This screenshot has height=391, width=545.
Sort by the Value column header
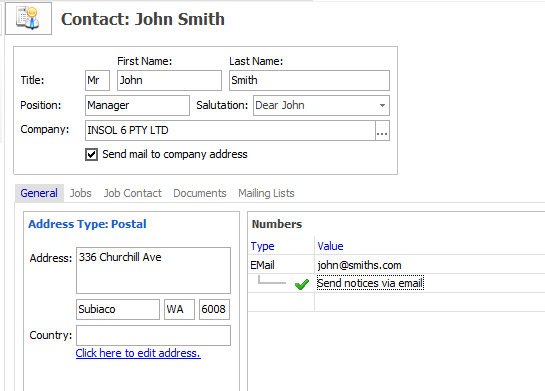pos(330,246)
